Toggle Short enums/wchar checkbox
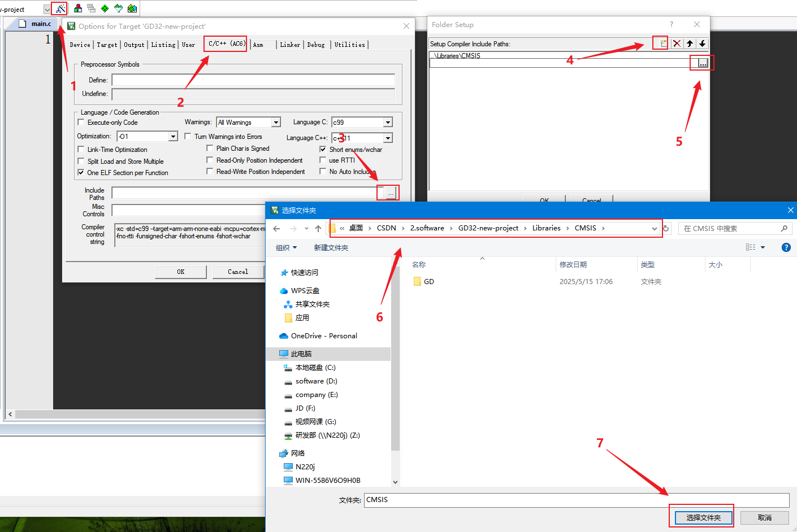The image size is (797, 532). pos(323,149)
